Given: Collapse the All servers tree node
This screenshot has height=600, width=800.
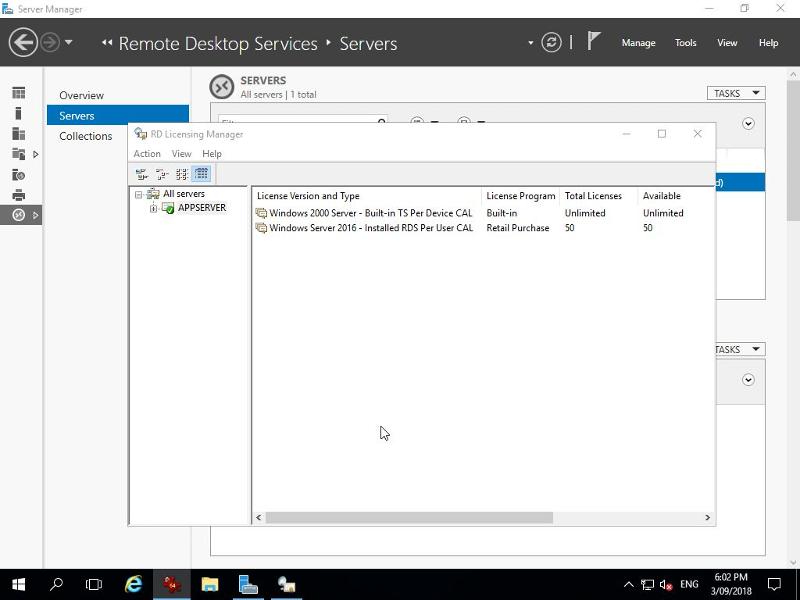Looking at the screenshot, I should tap(138, 194).
